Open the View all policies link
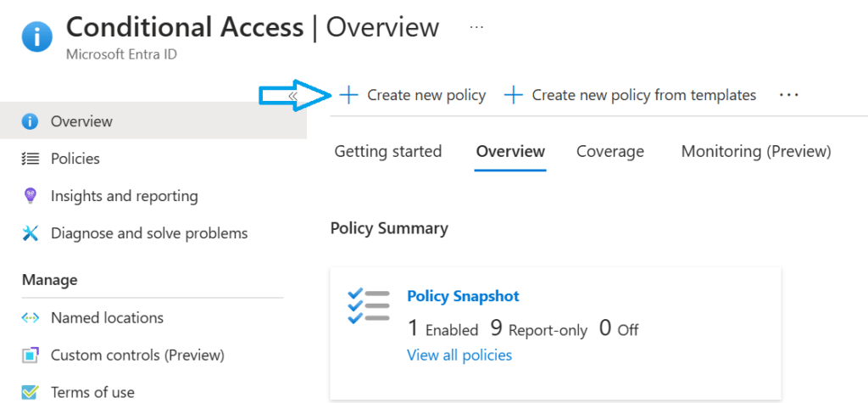The width and height of the screenshot is (868, 403). (x=459, y=355)
